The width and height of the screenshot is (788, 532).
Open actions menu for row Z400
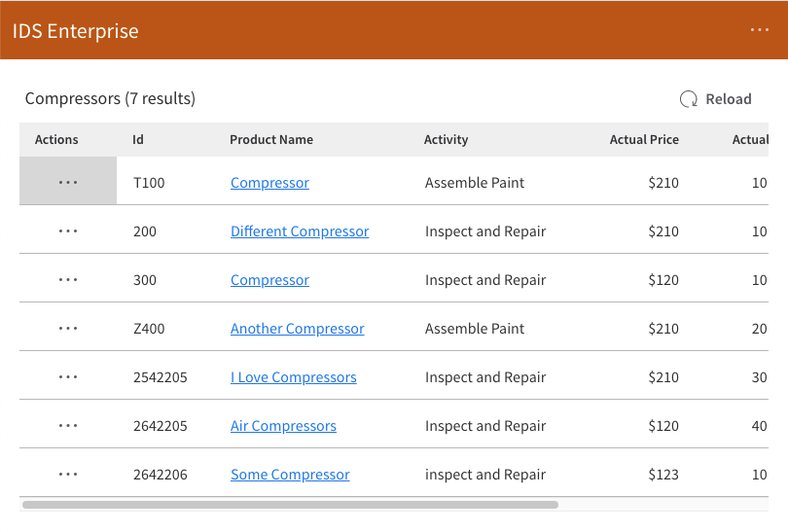click(x=68, y=328)
